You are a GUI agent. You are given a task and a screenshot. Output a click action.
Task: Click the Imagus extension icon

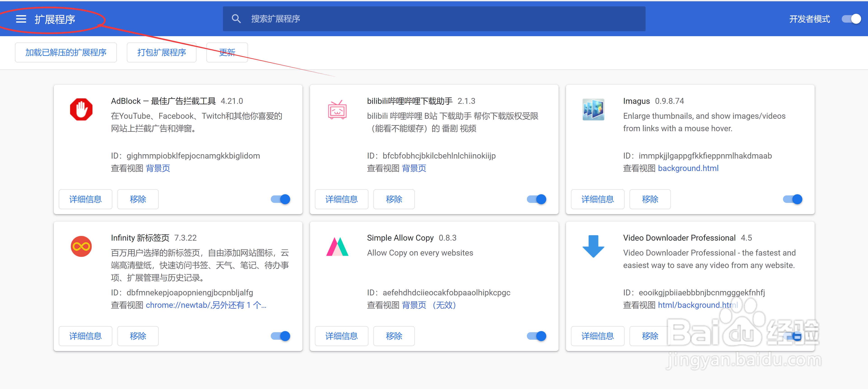[x=593, y=109]
